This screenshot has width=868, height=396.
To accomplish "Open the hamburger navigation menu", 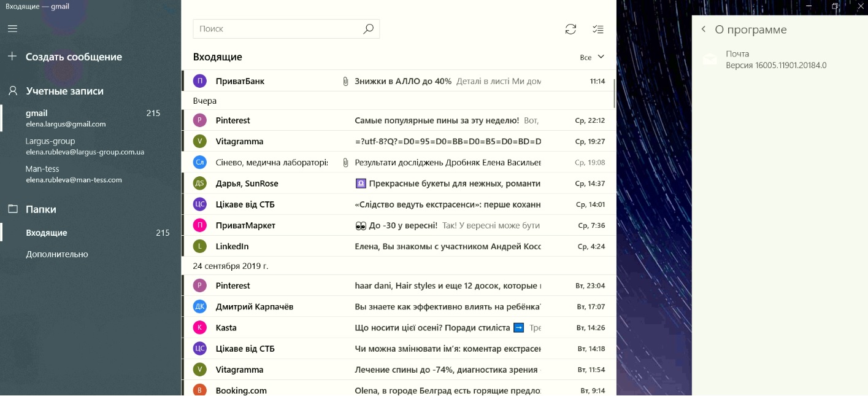I will tap(12, 28).
